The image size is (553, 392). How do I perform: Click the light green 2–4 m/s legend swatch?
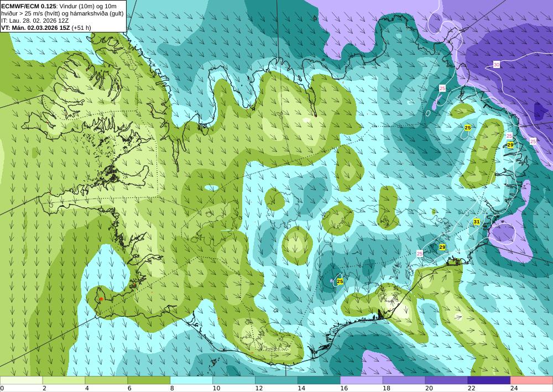[64, 380]
